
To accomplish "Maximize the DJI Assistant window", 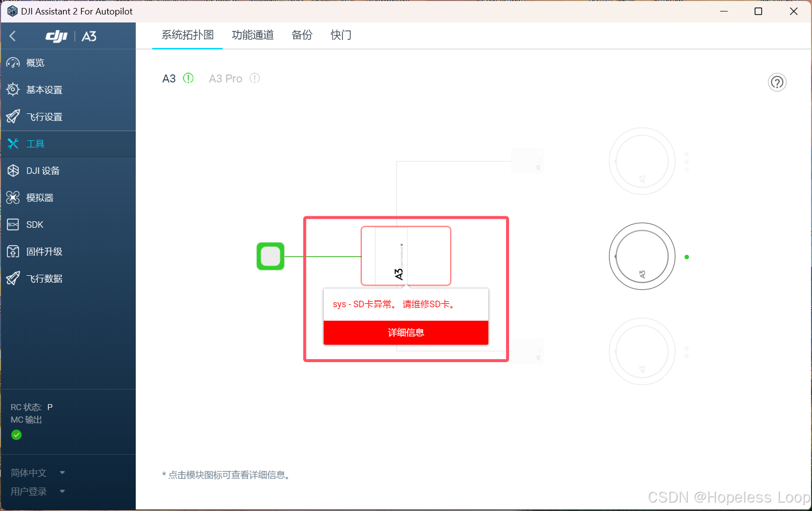I will 758,11.
